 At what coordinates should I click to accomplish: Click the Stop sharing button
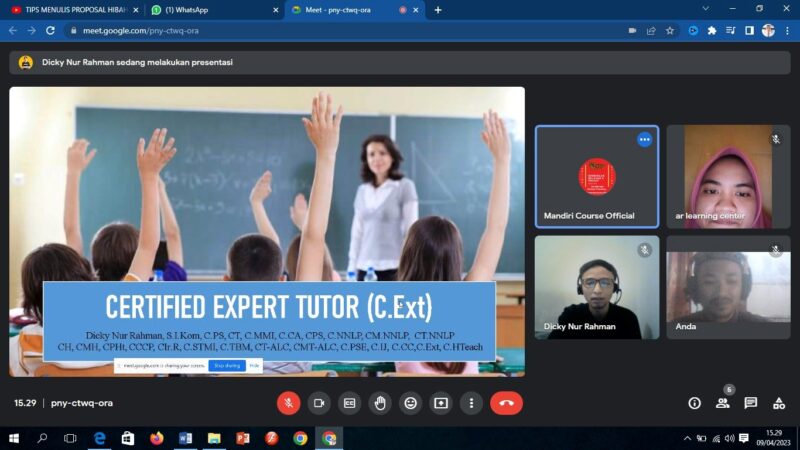pyautogui.click(x=225, y=366)
